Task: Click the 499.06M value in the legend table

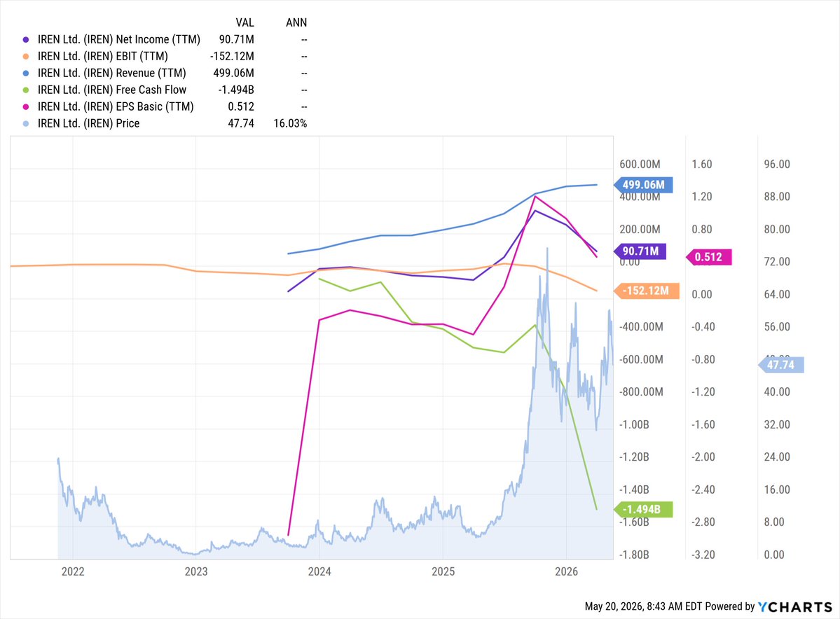Action: (233, 73)
